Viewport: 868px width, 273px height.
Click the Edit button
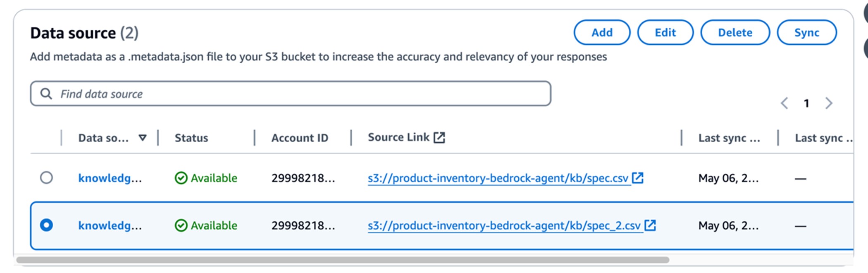coord(665,32)
